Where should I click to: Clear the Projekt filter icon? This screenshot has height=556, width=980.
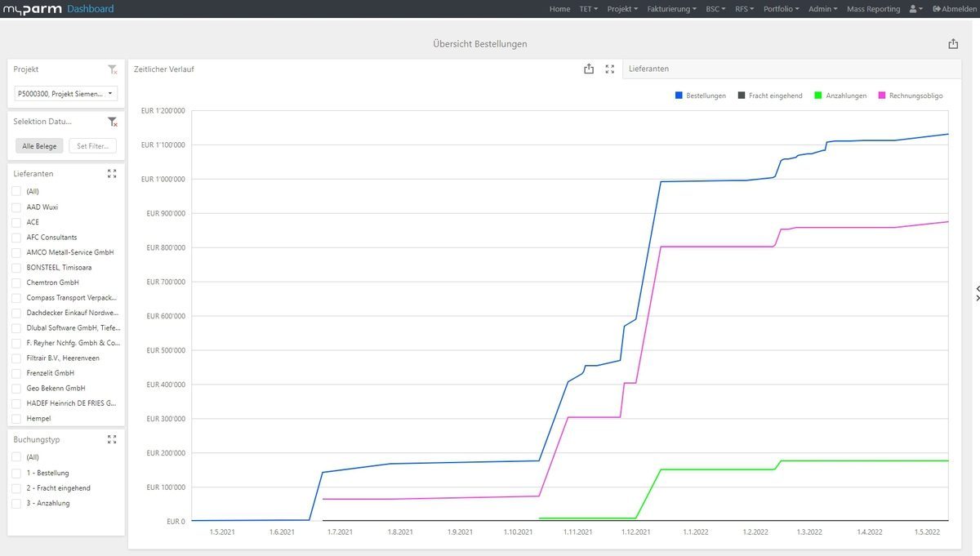pos(113,70)
